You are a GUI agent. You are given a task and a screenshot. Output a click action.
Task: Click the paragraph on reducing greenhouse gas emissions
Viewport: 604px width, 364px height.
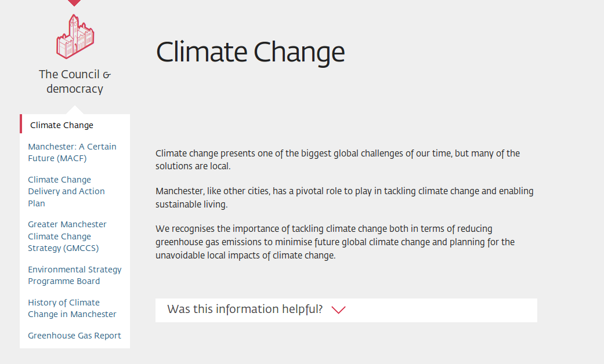point(335,242)
